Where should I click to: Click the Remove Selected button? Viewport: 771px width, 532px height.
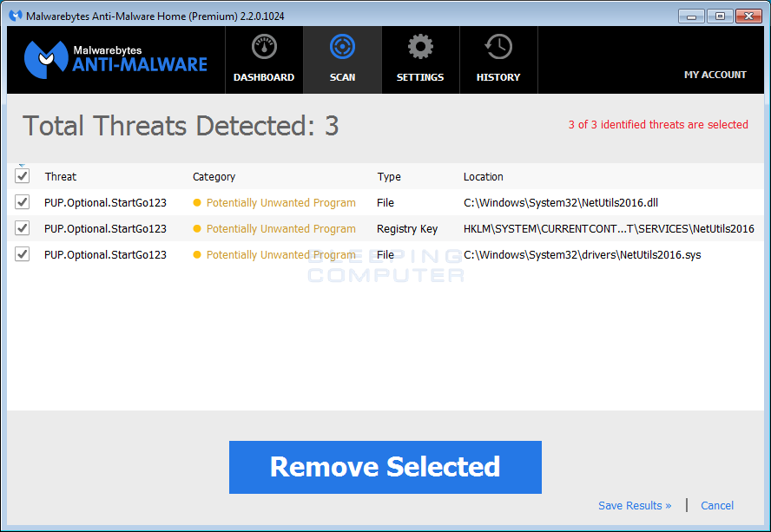[385, 467]
